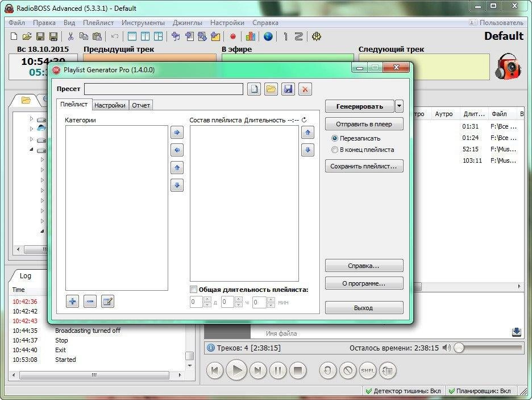This screenshot has height=400, width=532.
Task: Click the globe broadcast icon
Action: pyautogui.click(x=268, y=36)
